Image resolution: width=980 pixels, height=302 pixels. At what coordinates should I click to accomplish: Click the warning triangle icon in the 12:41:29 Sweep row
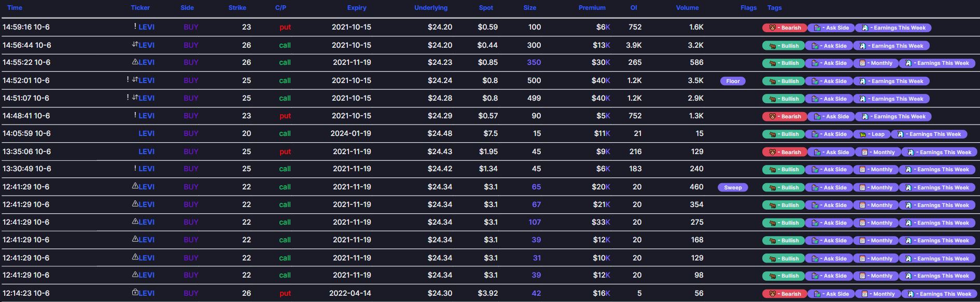[135, 186]
